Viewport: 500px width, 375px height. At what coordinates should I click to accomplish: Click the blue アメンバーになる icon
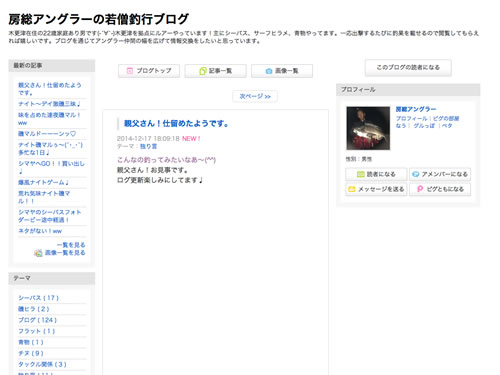coord(415,174)
